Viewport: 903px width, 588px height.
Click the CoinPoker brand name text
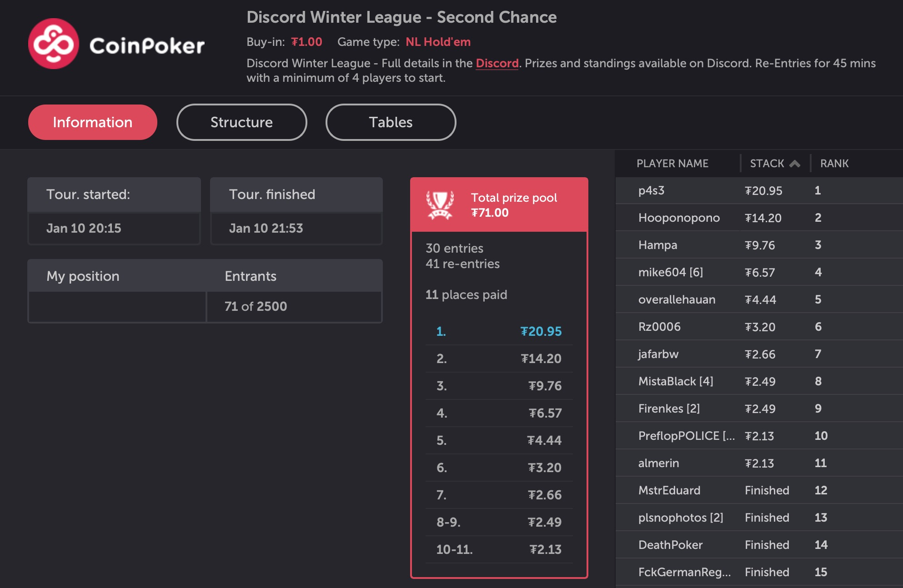tap(147, 45)
